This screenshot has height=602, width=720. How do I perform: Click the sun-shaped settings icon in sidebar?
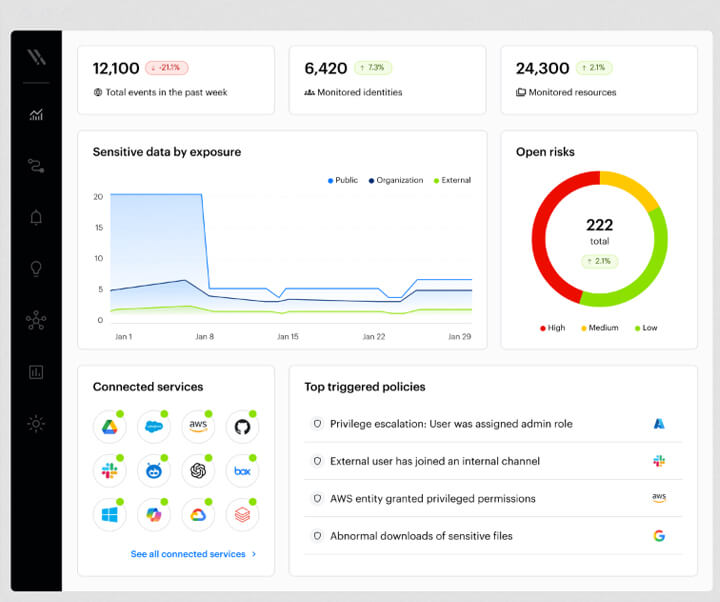[36, 423]
